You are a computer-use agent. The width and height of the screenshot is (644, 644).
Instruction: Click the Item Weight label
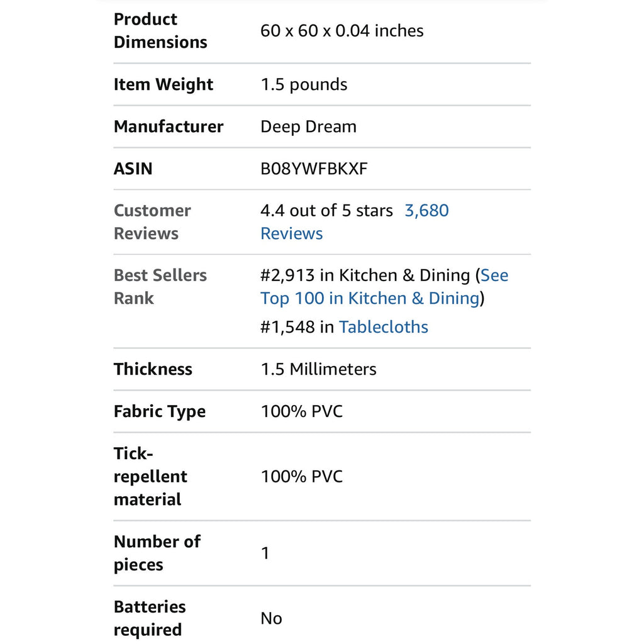tap(164, 85)
